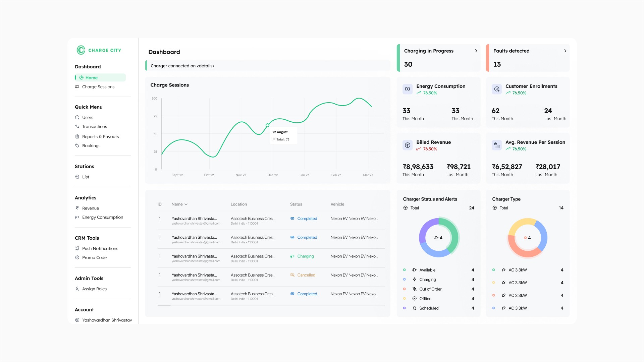Click the Assign Roles person icon

[77, 289]
